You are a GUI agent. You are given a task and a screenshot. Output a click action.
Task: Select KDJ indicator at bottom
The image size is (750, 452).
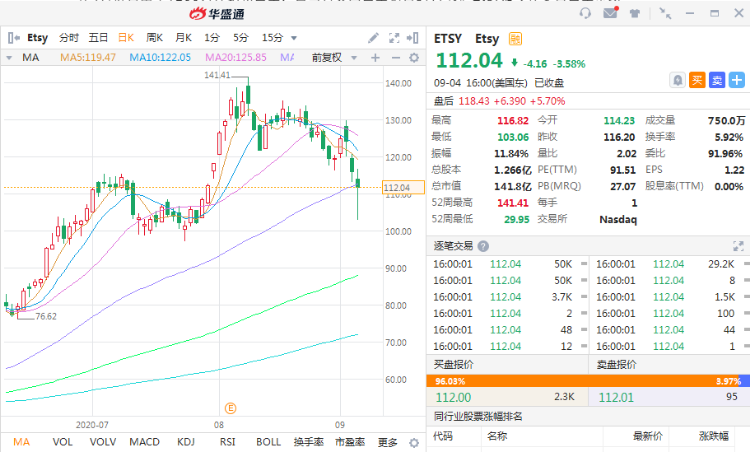coord(186,442)
